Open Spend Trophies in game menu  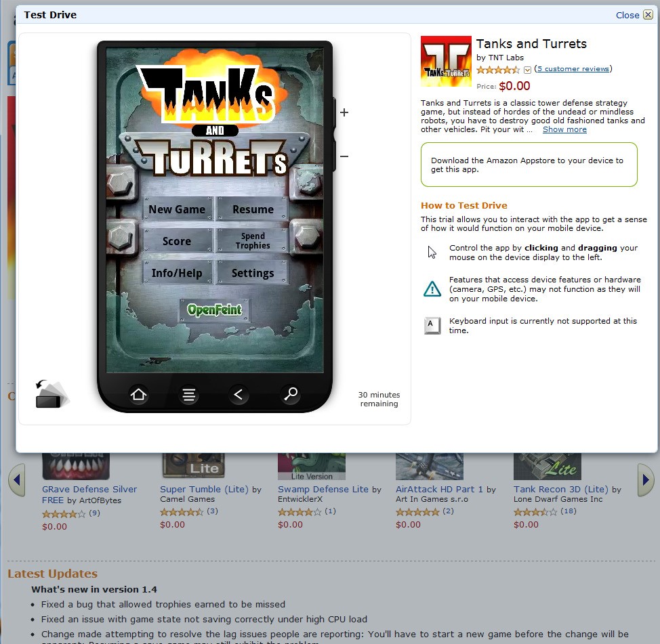tap(253, 240)
